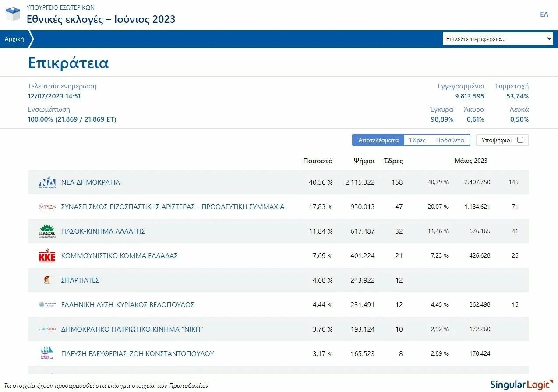
Task: Click the Εθνικές εκλογές – Ιούνιος 2023 title
Action: coord(101,19)
